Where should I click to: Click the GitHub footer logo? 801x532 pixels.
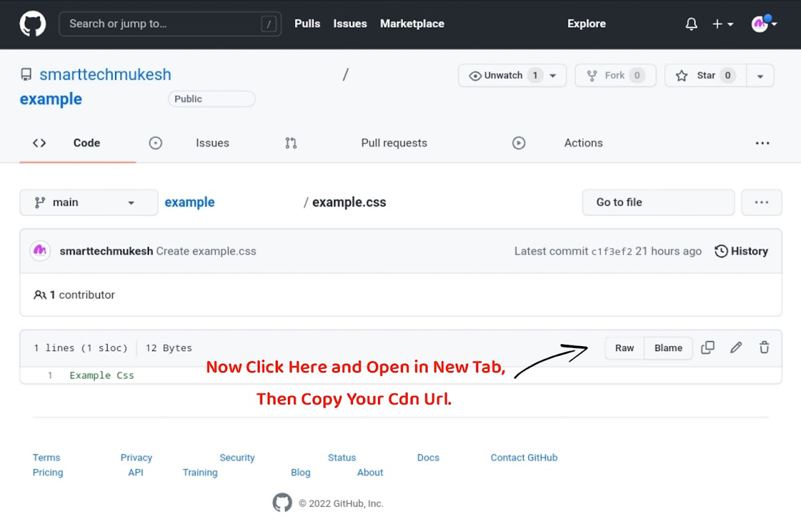pos(282,503)
